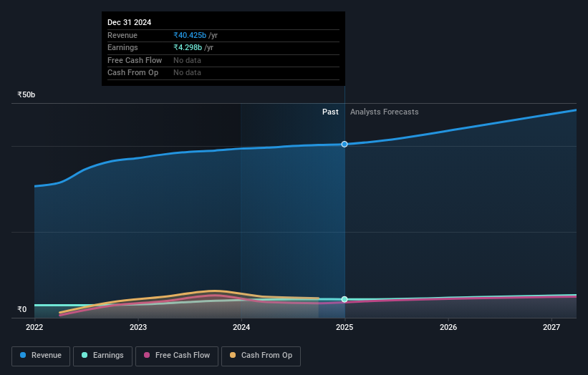
Task: Click the Free Cash Flow row label in tooltip
Action: click(135, 60)
